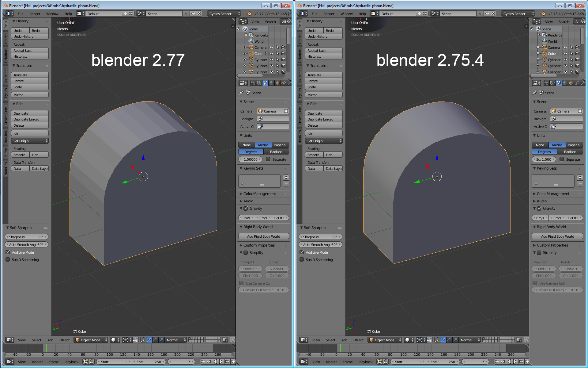Select rotate manipulator arc in right window header
Image resolution: width=588 pixels, height=368 pixels.
tap(449, 340)
